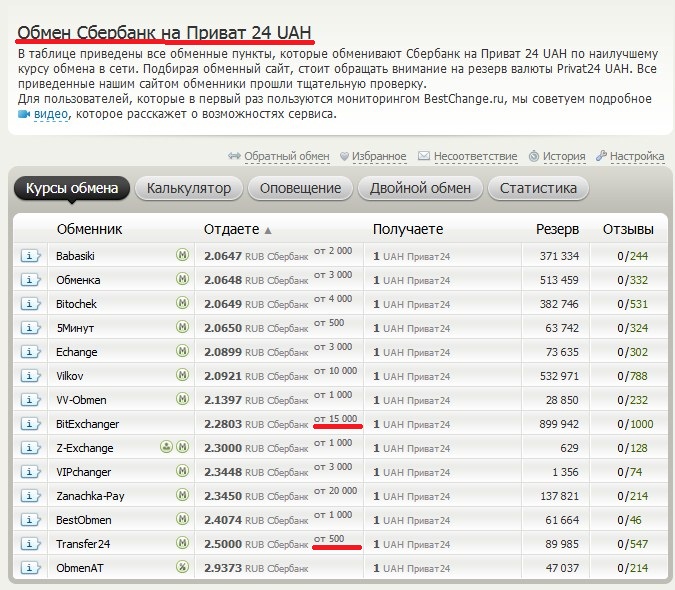Image resolution: width=675 pixels, height=590 pixels.
Task: Switch to the Калькулятор tab
Action: [x=189, y=188]
